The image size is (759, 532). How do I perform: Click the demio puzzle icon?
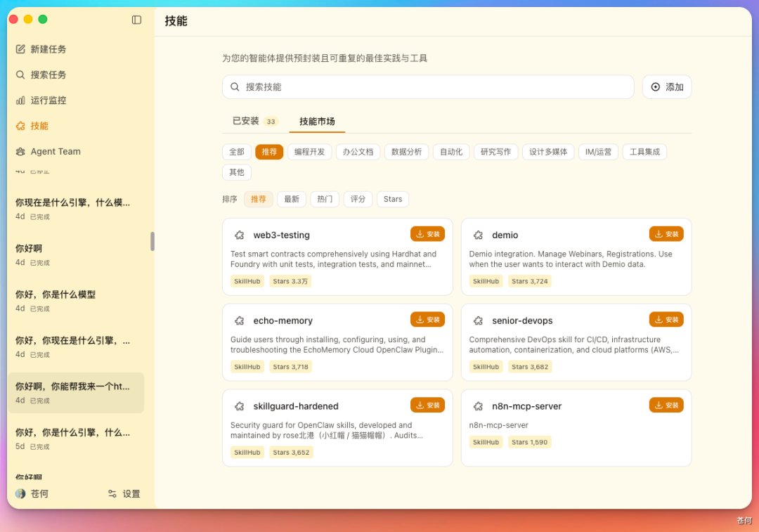click(x=478, y=235)
